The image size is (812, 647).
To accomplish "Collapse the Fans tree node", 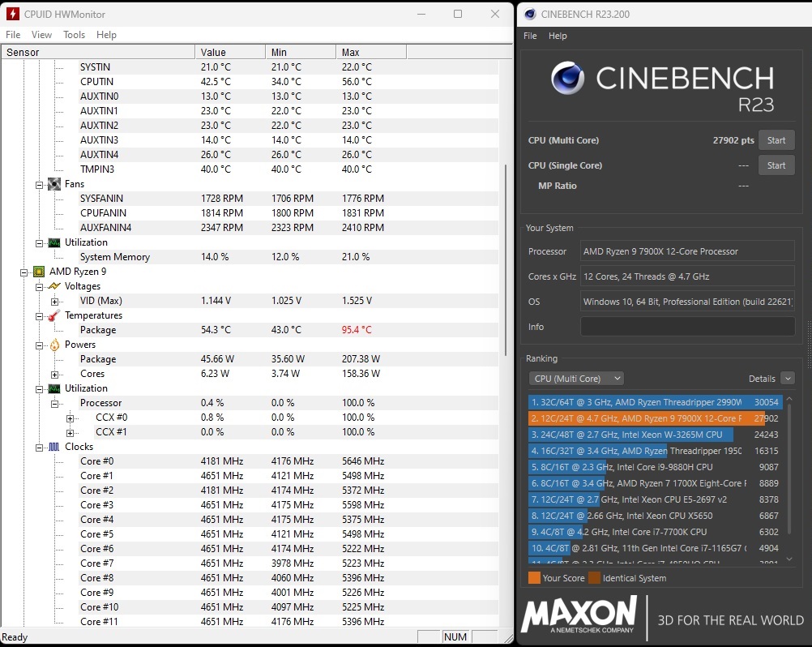I will tap(40, 184).
